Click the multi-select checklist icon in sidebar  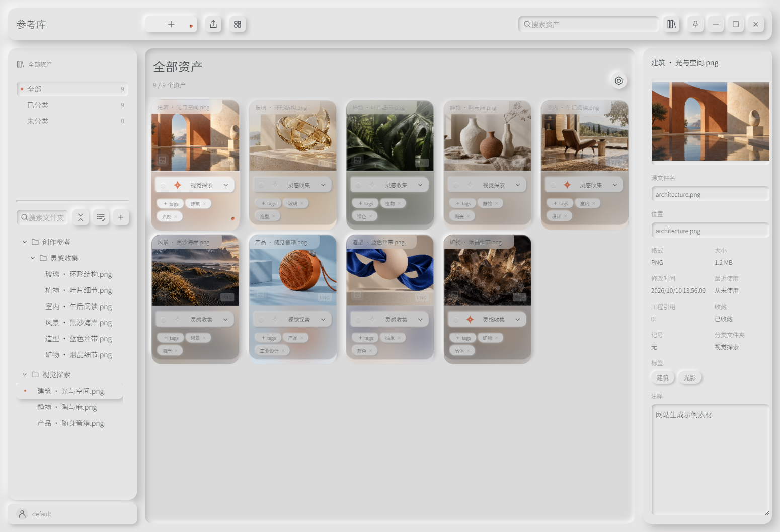(101, 217)
